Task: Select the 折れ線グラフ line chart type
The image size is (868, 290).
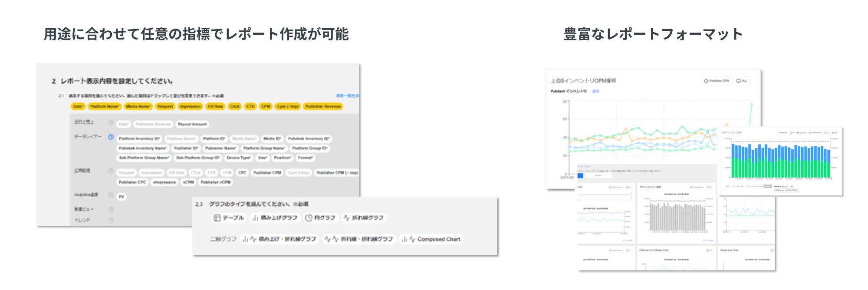Action: point(364,218)
